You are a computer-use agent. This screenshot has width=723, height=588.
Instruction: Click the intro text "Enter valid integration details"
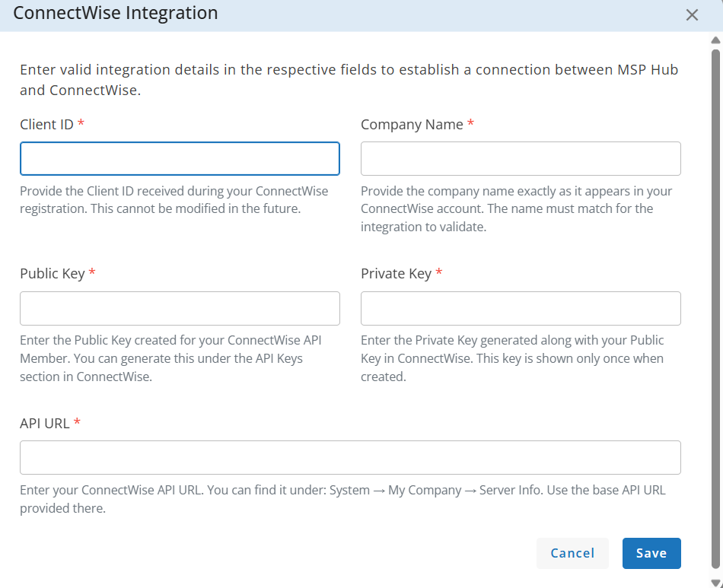349,80
